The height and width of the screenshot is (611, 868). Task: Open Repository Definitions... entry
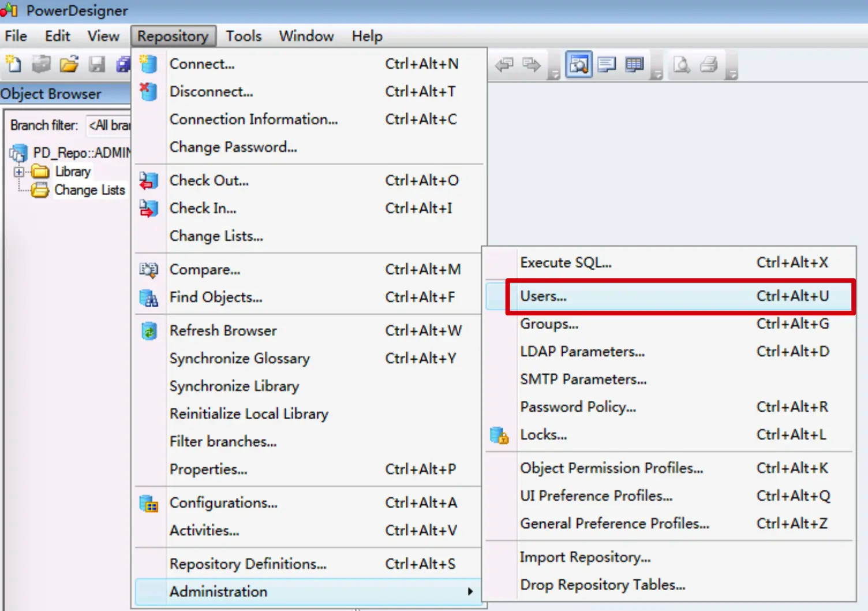[309, 564]
